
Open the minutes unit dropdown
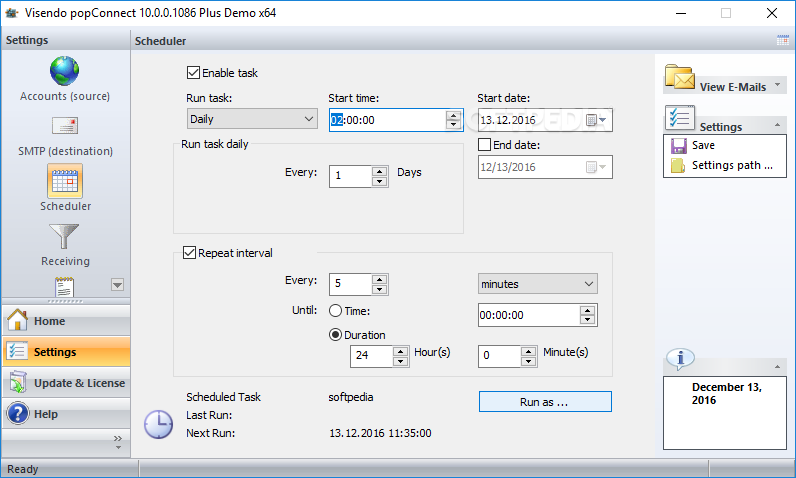pos(538,284)
